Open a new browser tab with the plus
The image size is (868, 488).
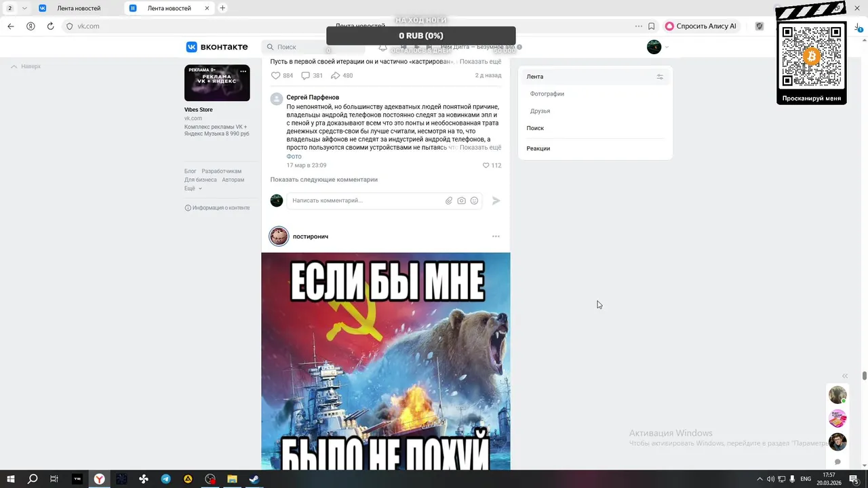tap(222, 8)
